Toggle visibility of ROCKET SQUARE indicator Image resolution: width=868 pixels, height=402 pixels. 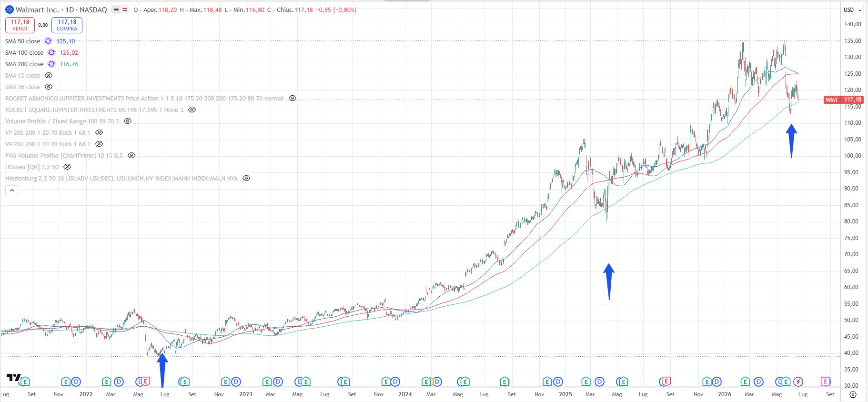[192, 110]
